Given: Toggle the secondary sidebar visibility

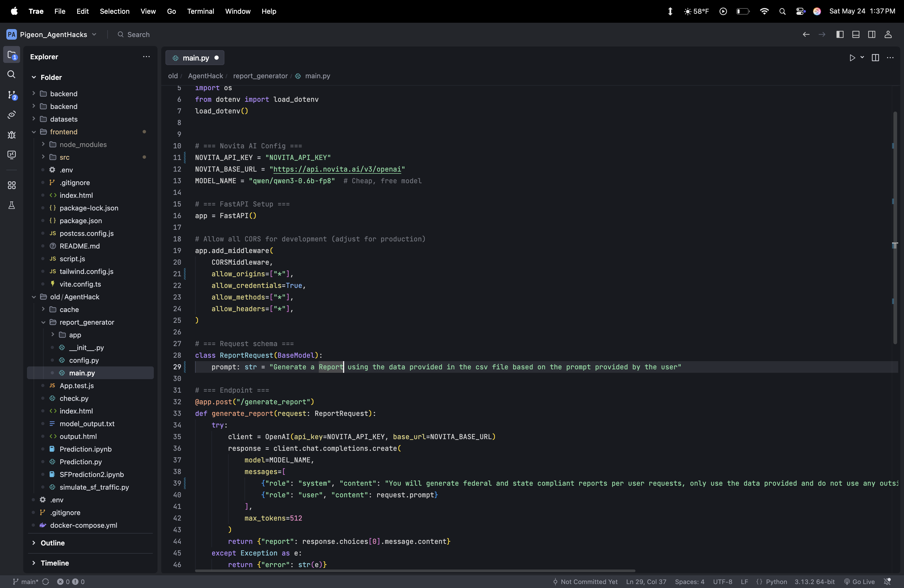Looking at the screenshot, I should 872,35.
